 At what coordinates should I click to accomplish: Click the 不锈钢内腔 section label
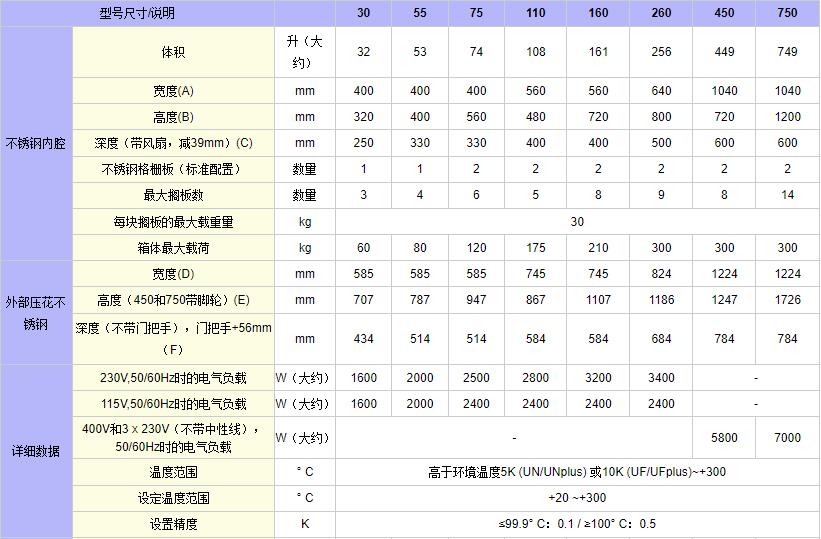(x=36, y=143)
